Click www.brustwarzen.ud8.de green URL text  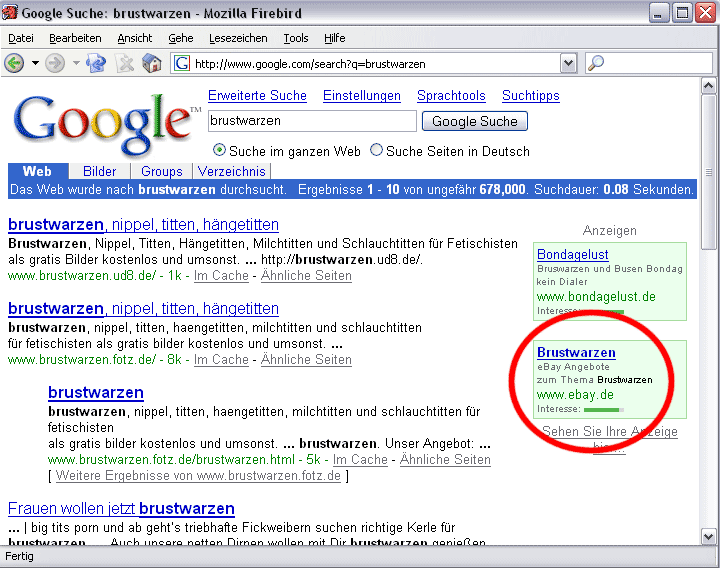click(82, 276)
